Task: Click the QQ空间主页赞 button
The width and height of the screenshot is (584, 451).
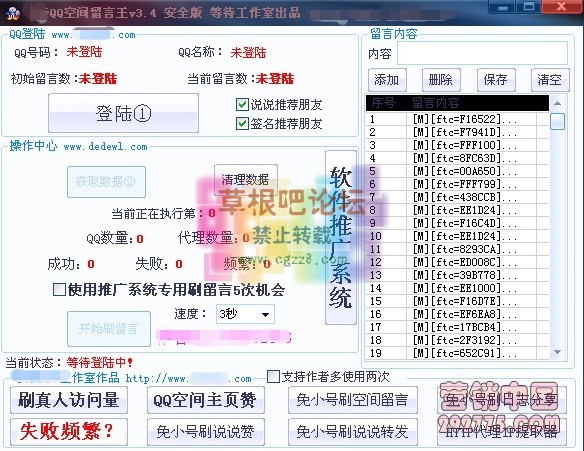Action: (x=206, y=400)
